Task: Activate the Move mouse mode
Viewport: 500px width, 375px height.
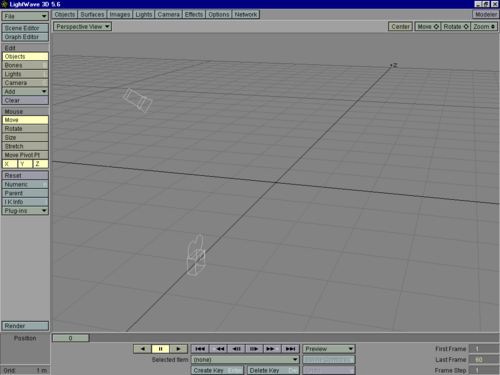Action: click(25, 120)
